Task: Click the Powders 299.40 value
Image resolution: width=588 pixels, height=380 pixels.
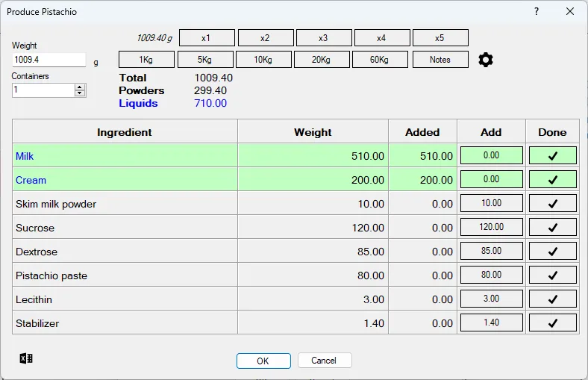Action: click(210, 90)
